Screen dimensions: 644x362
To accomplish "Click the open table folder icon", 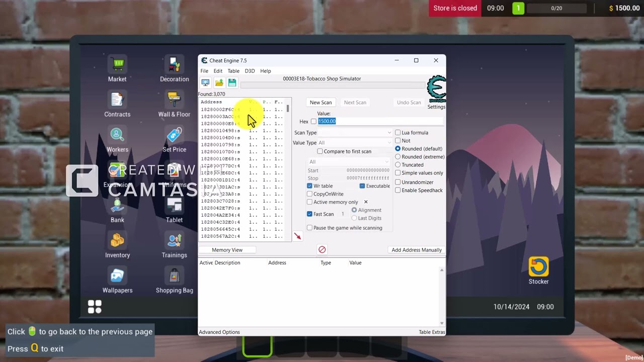I will pos(219,83).
